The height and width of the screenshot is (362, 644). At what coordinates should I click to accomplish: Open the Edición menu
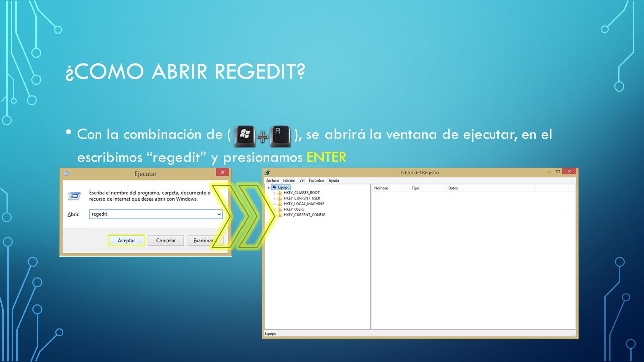coord(289,180)
